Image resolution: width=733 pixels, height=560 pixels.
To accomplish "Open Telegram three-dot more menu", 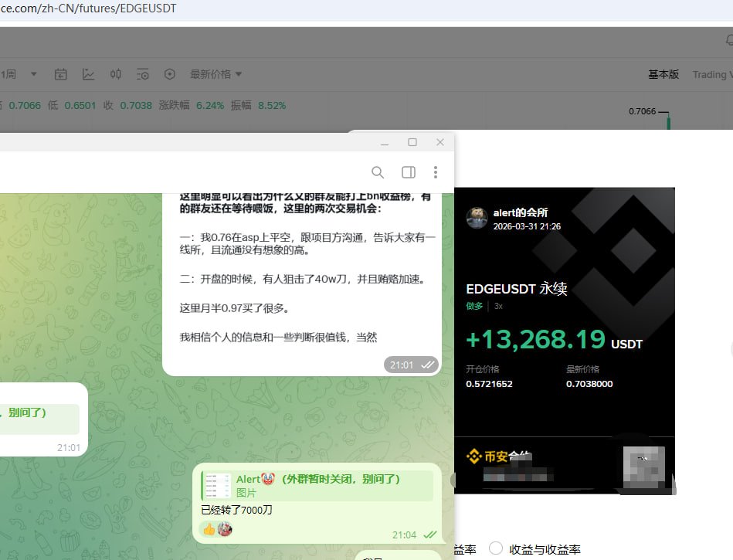I will click(x=435, y=172).
